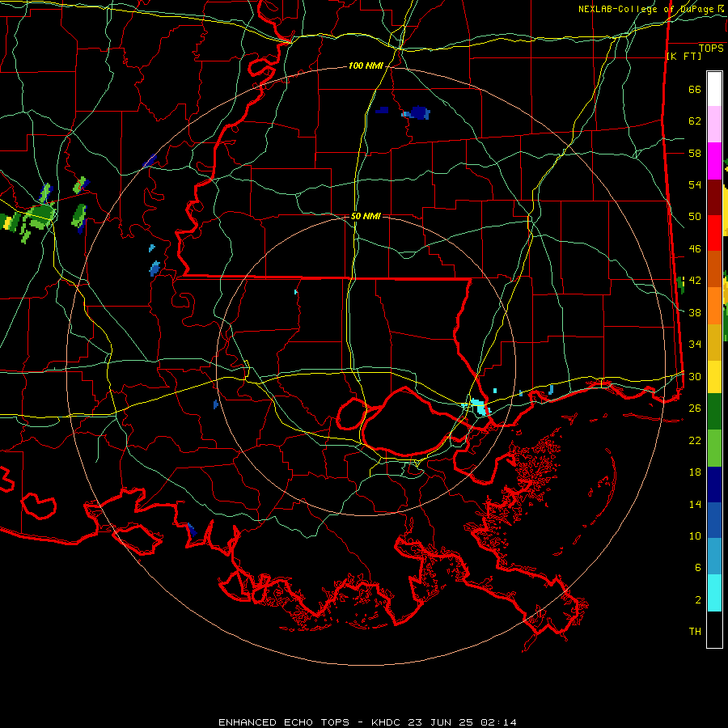This screenshot has height=728, width=728.
Task: Click the legend value '14'
Action: (695, 504)
